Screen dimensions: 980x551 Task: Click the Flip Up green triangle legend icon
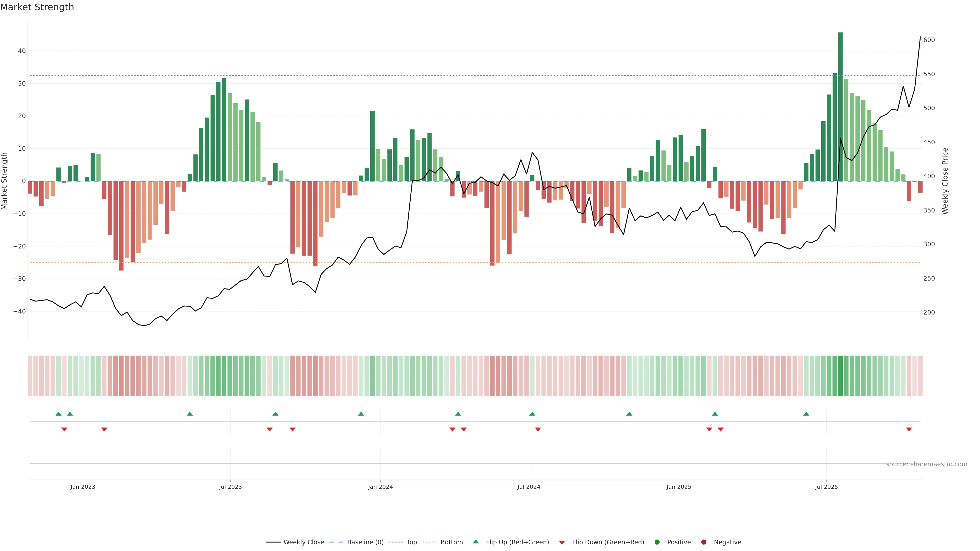[x=475, y=542]
